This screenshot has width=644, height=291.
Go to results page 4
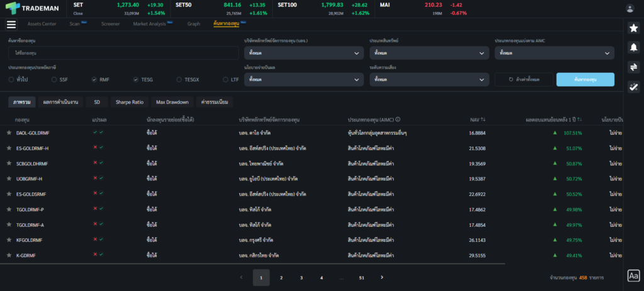(321, 277)
